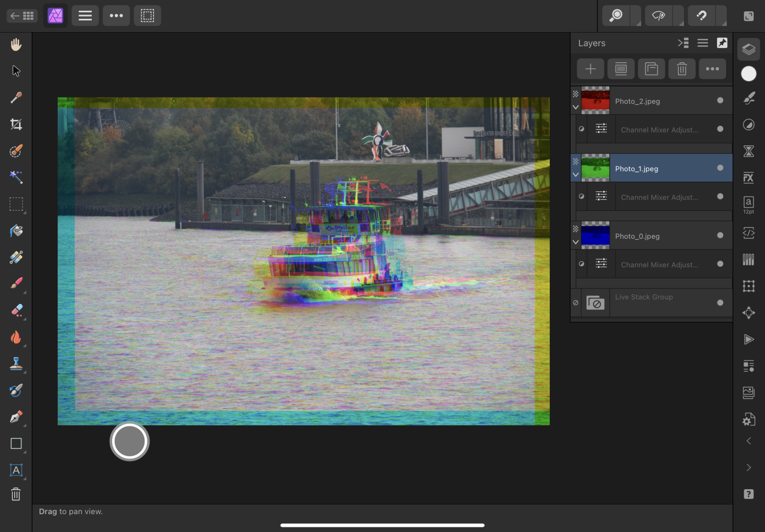Select the Pen tool
The height and width of the screenshot is (532, 765).
tap(16, 417)
